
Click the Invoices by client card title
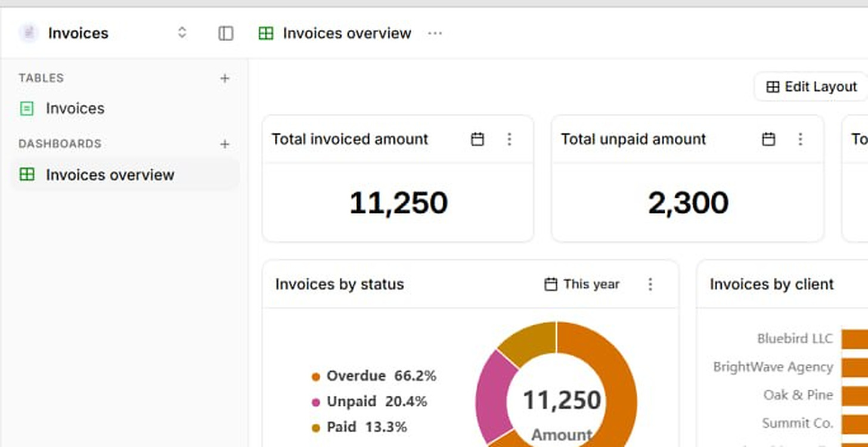(771, 284)
